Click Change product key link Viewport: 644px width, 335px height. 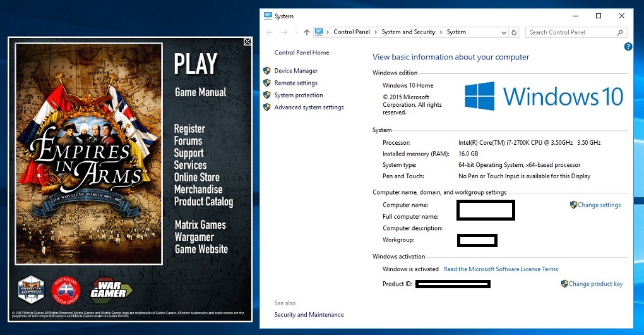tap(595, 284)
